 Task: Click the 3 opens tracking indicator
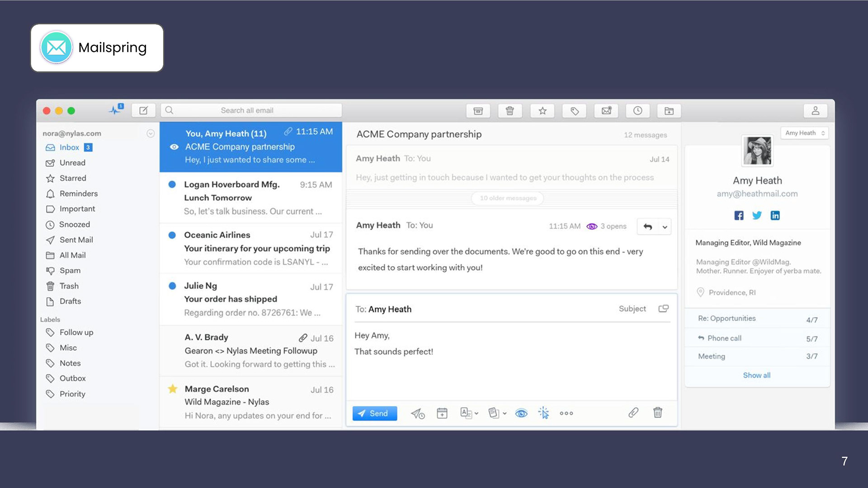[x=606, y=226]
